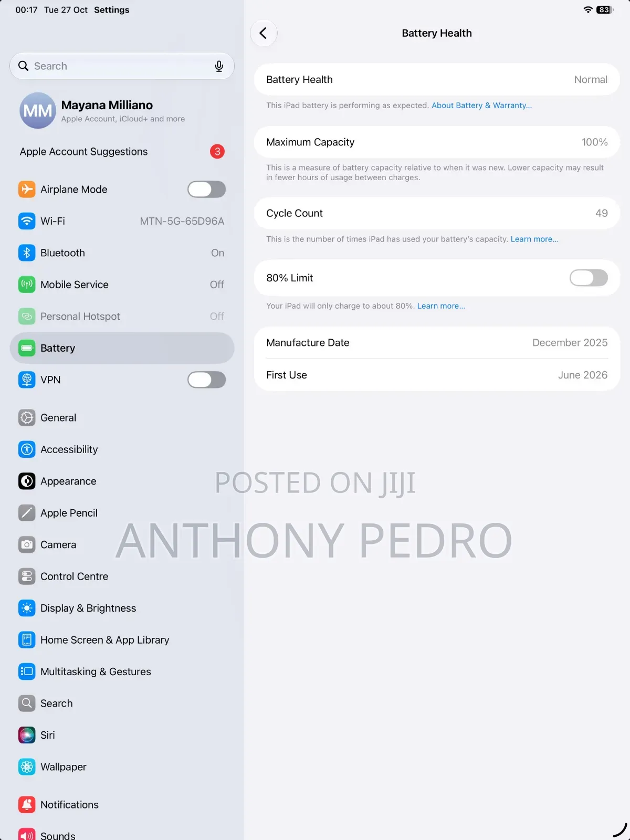Tap the General gear icon
This screenshot has height=840, width=630.
point(27,418)
